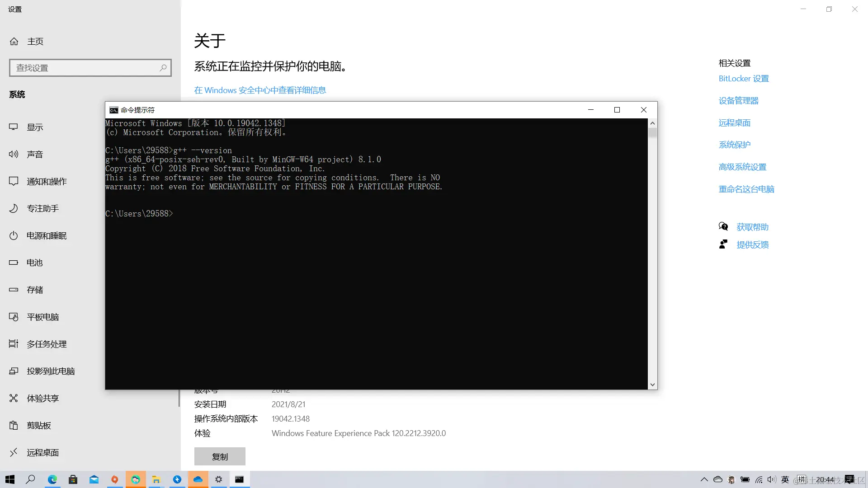
Task: Open the 存储 storage settings page
Action: point(35,290)
